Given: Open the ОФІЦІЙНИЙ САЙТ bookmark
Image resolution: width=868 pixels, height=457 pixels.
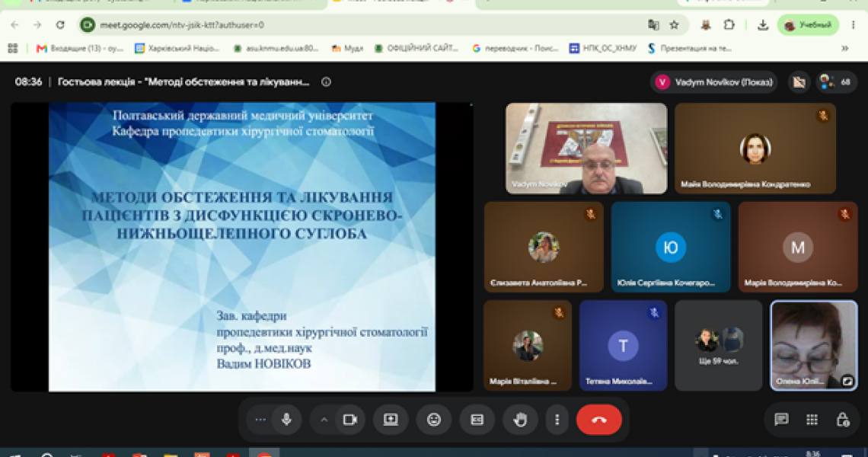Looking at the screenshot, I should click(416, 49).
